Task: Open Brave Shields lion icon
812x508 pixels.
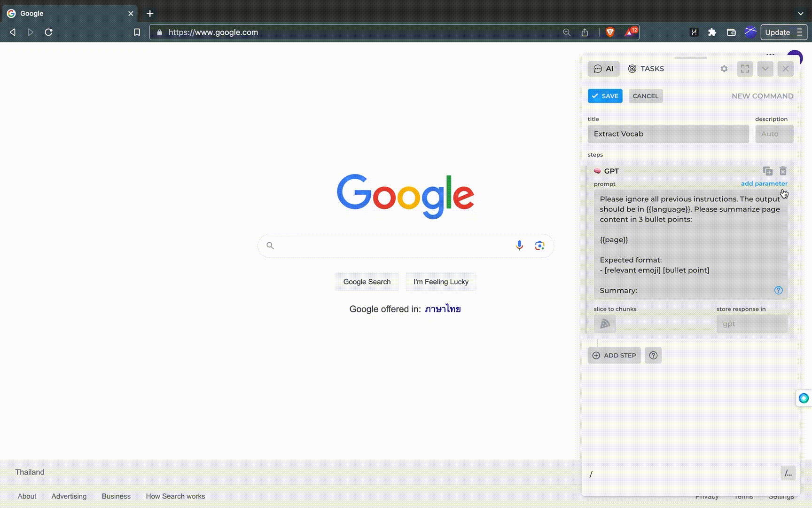Action: [610, 32]
